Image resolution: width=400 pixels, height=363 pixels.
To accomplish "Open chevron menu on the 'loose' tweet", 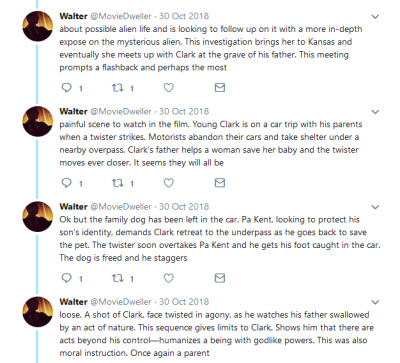I will pos(375,303).
